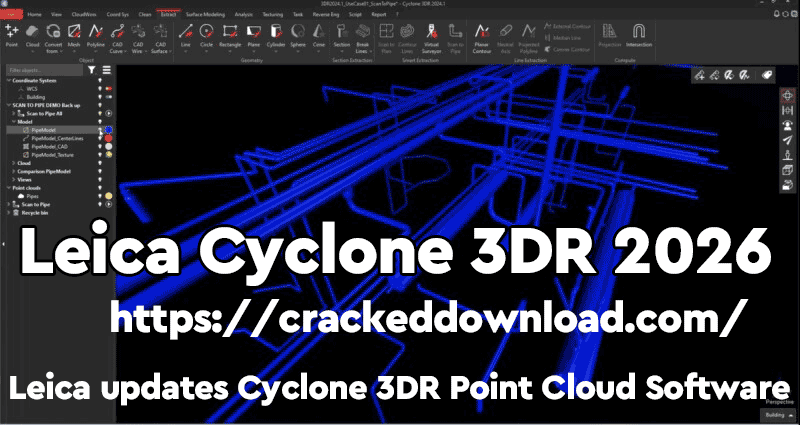
Task: Toggle visibility of PipeModel_CAD
Action: click(99, 147)
